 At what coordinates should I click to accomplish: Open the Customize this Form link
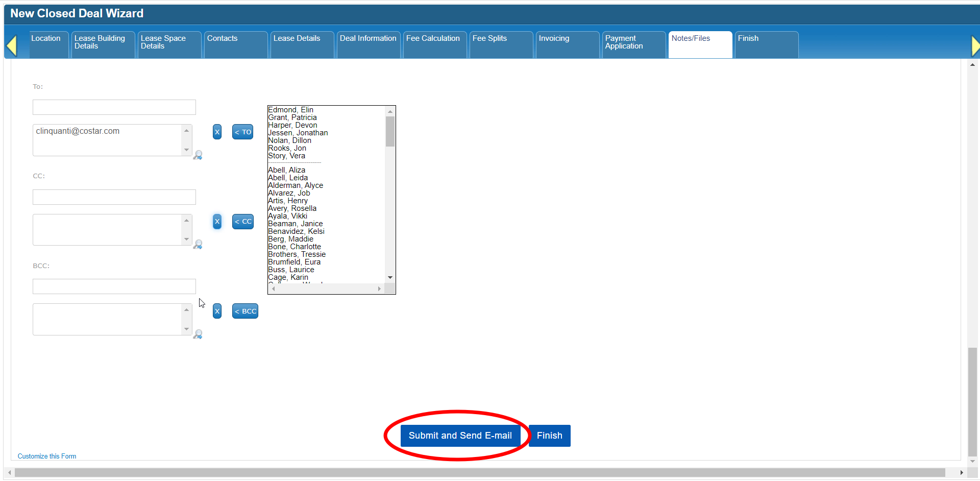click(47, 456)
